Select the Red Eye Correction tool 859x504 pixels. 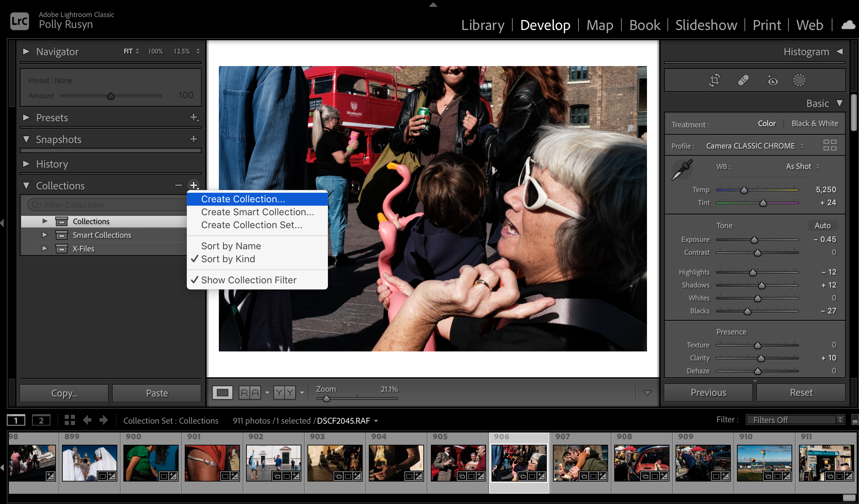(x=772, y=80)
